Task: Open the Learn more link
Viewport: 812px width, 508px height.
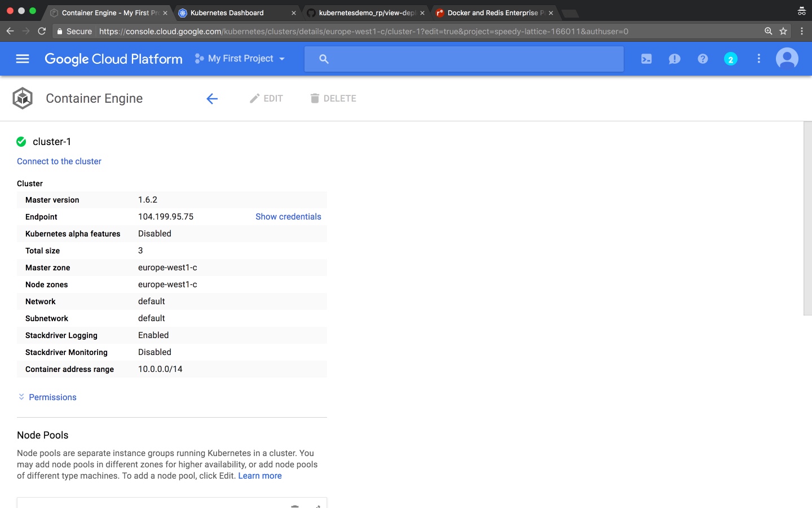Action: pyautogui.click(x=260, y=476)
